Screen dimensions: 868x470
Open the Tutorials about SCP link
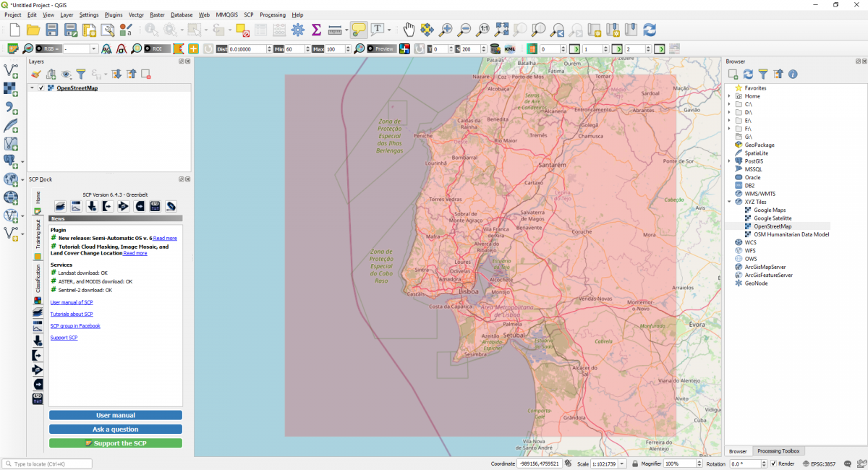tap(72, 314)
